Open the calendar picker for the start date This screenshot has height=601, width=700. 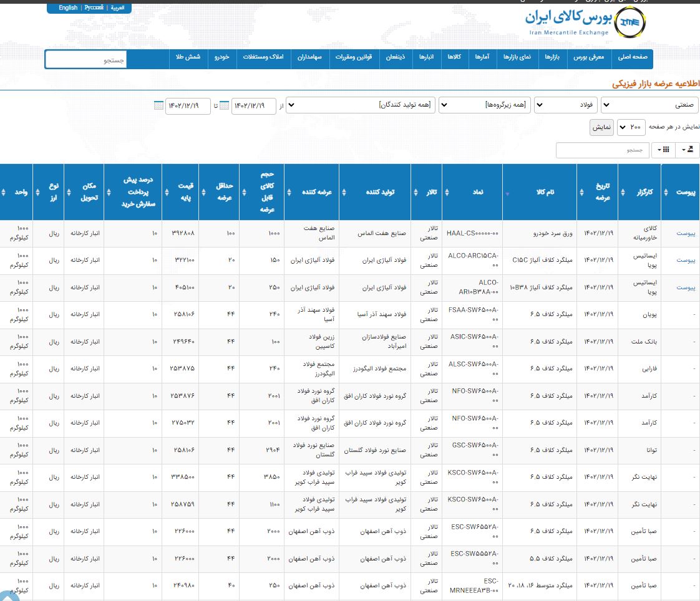click(224, 105)
